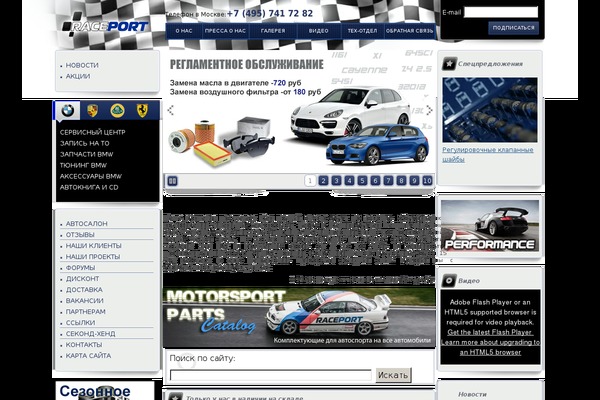The width and height of the screenshot is (600, 400).
Task: Click the Спецпредложения star icon
Action: click(x=449, y=64)
